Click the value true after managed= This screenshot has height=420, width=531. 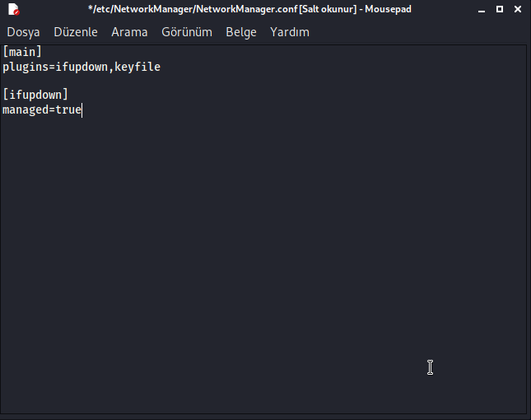click(68, 109)
